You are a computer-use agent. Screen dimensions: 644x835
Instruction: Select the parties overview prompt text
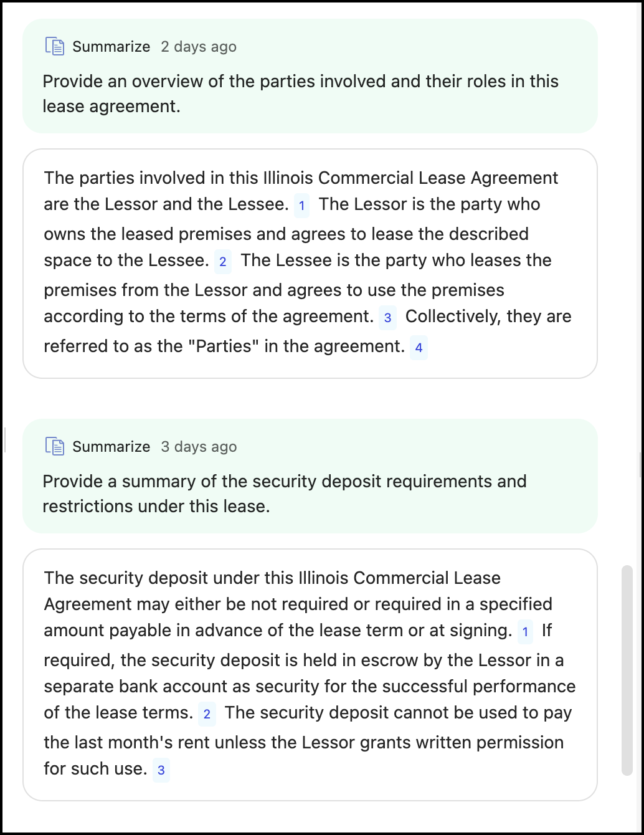coord(300,93)
